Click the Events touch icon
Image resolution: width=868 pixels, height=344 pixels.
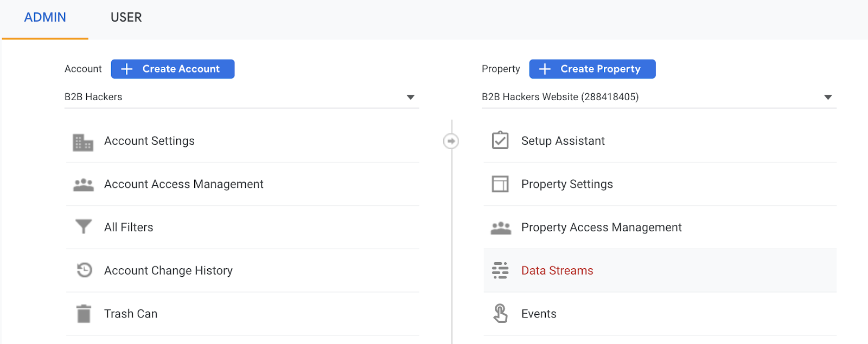pyautogui.click(x=500, y=314)
